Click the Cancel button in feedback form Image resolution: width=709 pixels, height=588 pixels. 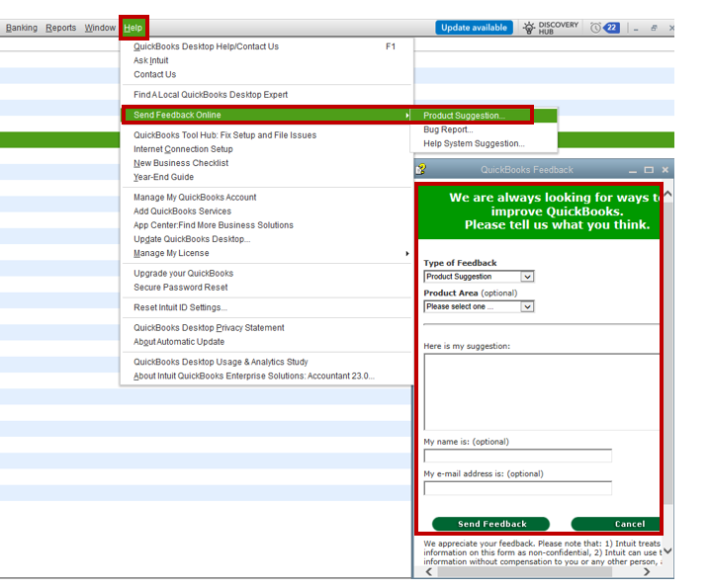point(616,524)
